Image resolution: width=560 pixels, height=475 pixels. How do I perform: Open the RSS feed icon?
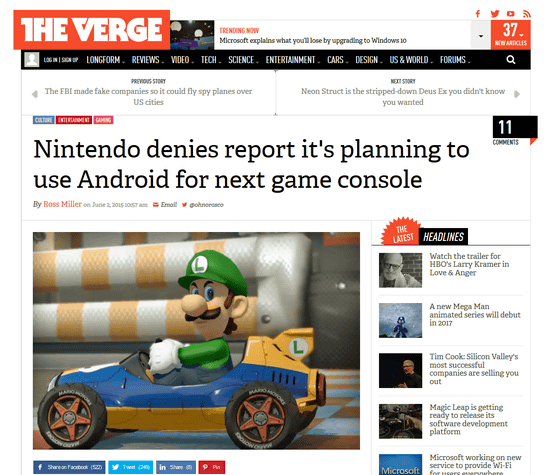click(x=526, y=14)
